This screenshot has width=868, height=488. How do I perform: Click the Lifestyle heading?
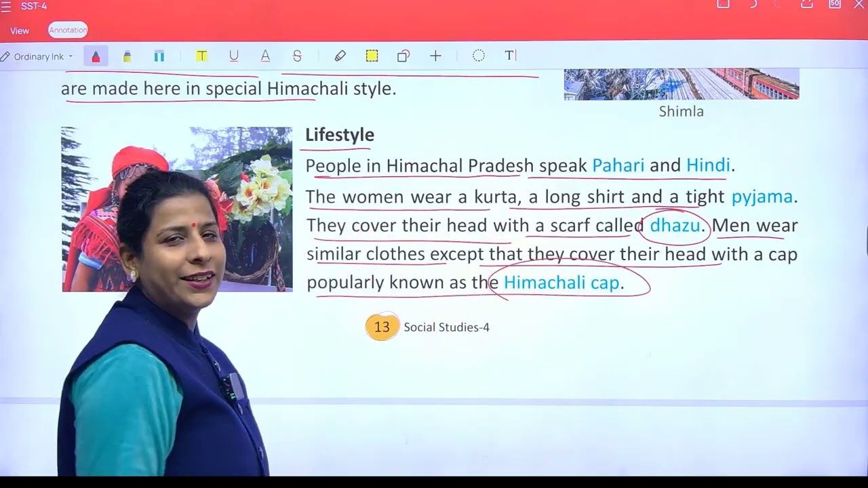click(x=340, y=135)
